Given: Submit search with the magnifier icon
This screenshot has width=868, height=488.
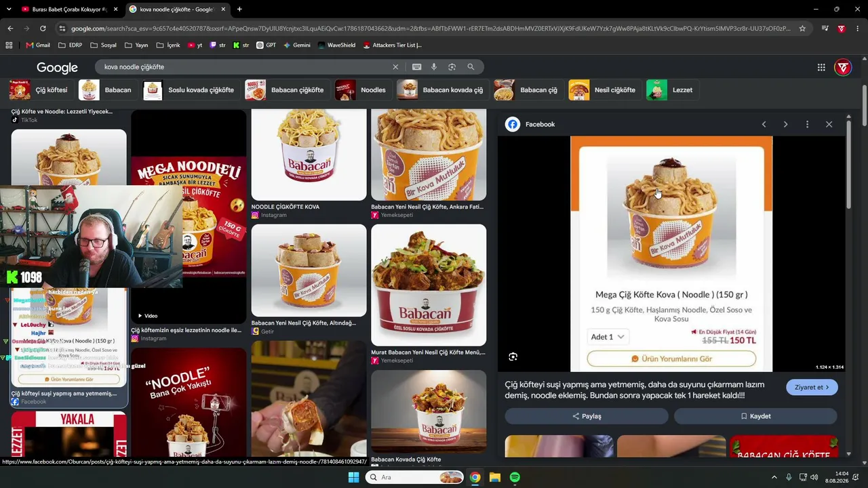Looking at the screenshot, I should 471,67.
